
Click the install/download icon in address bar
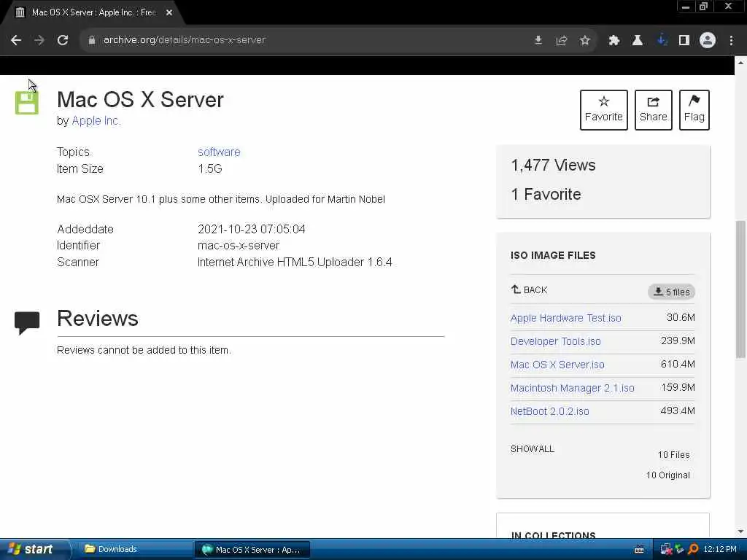[538, 41]
